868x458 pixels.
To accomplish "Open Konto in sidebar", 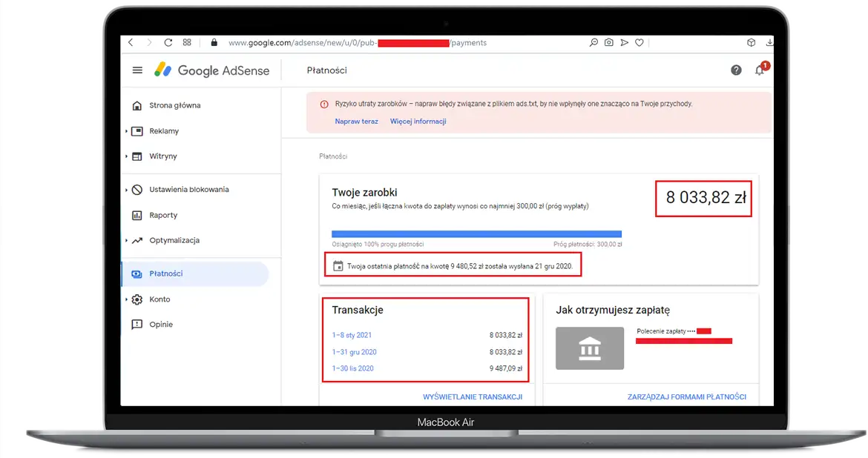I will coord(160,299).
